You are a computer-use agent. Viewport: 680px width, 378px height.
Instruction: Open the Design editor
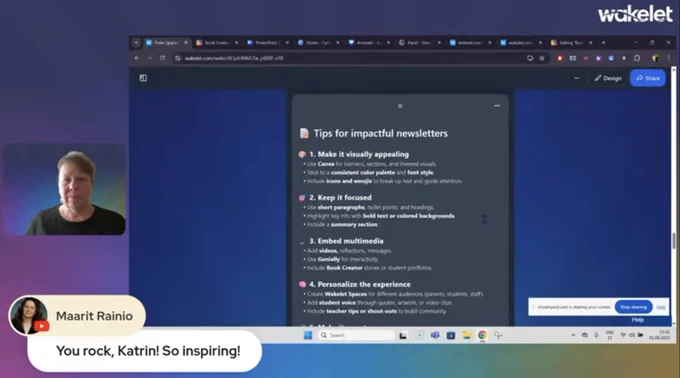click(x=608, y=78)
